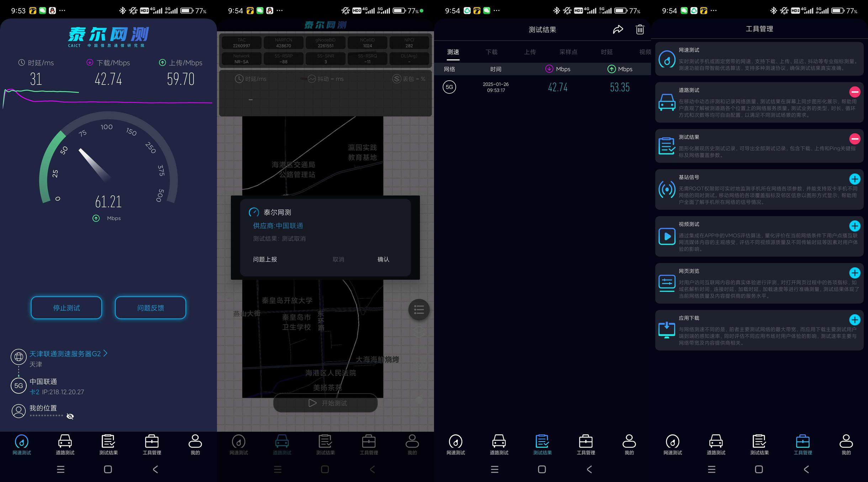Select the 采样点 tab in test results
Viewport: 868px width, 482px height.
pyautogui.click(x=568, y=52)
